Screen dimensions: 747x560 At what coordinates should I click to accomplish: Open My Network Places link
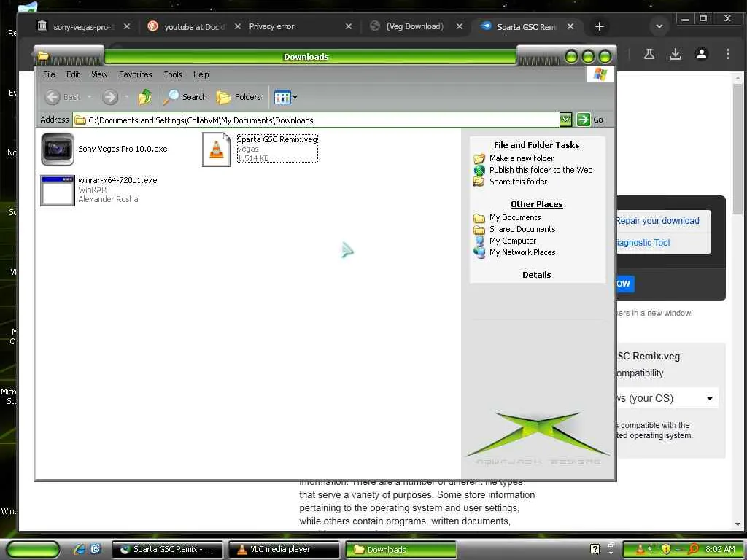522,252
